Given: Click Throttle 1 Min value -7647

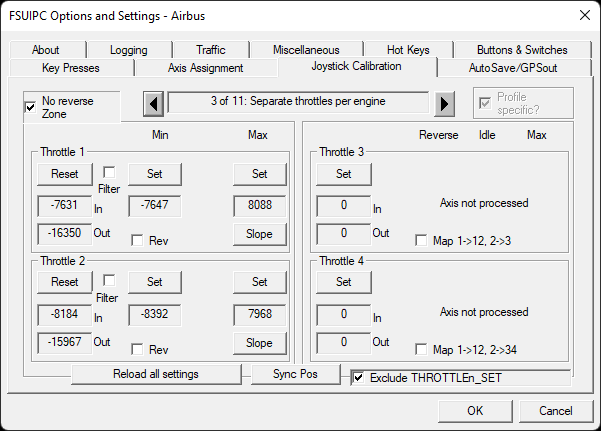Looking at the screenshot, I should (154, 206).
